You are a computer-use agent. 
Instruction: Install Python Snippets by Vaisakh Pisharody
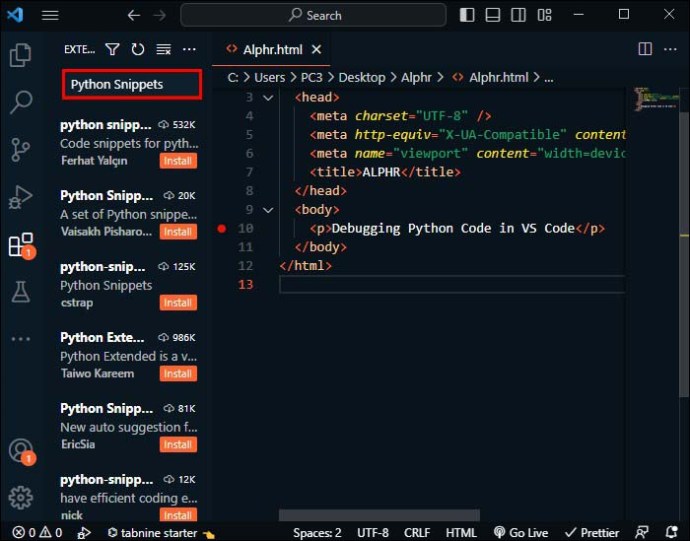[x=178, y=232]
